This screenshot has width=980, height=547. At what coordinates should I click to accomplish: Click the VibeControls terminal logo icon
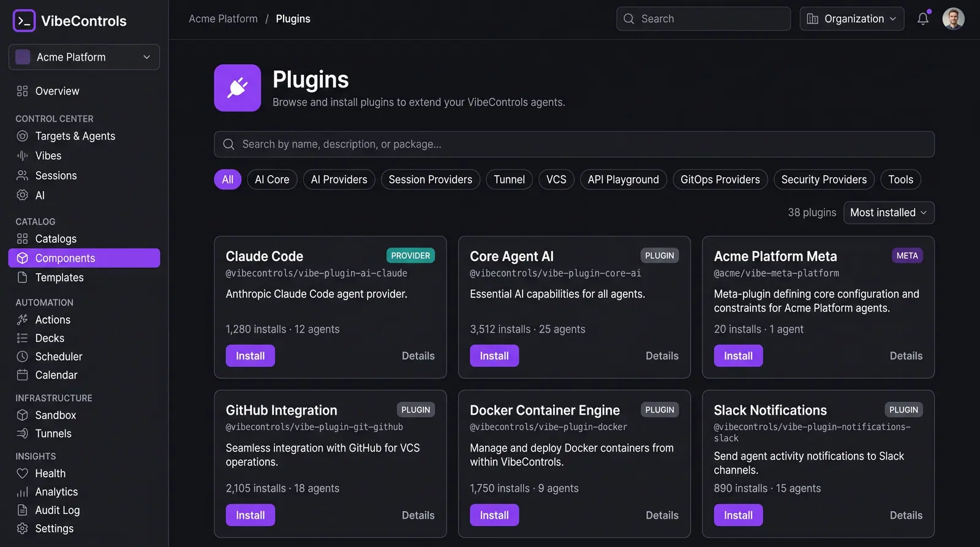24,21
